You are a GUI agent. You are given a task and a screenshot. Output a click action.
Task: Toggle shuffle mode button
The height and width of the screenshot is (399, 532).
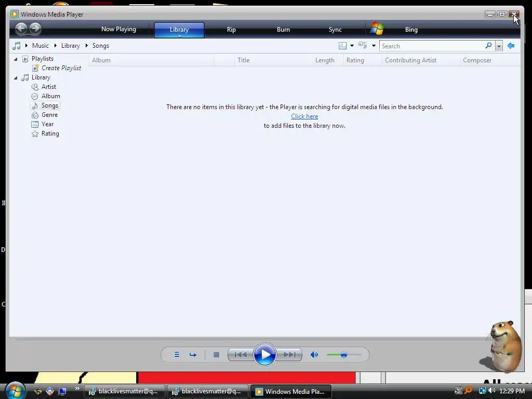177,354
